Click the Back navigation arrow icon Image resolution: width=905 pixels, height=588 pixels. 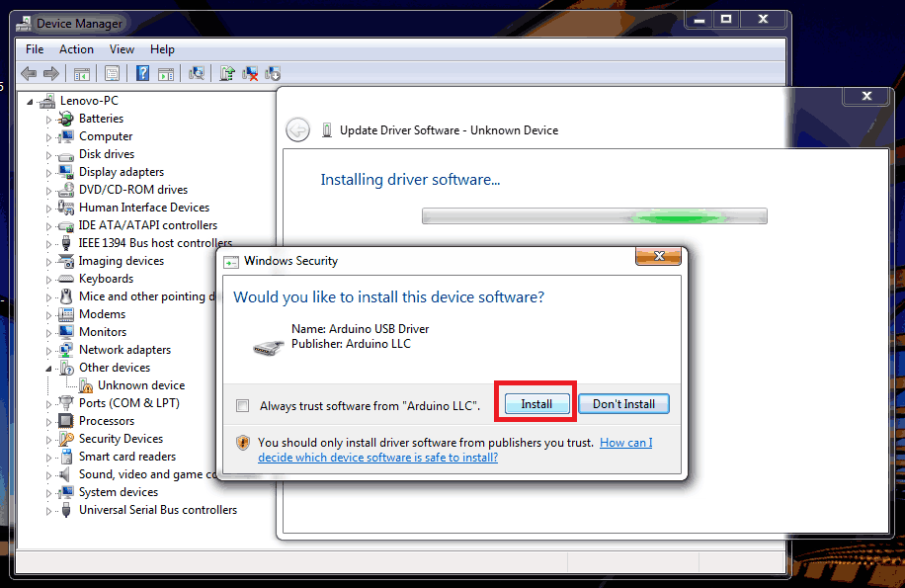[29, 73]
